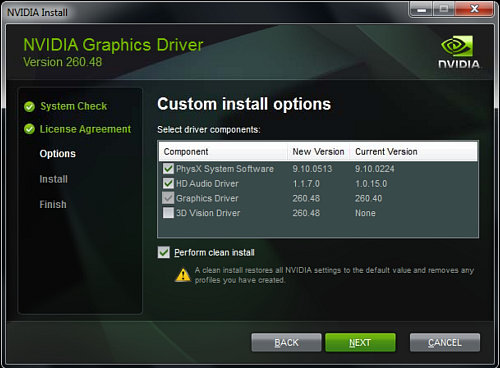Select the License Agreement step
The image size is (500, 368).
pos(85,129)
